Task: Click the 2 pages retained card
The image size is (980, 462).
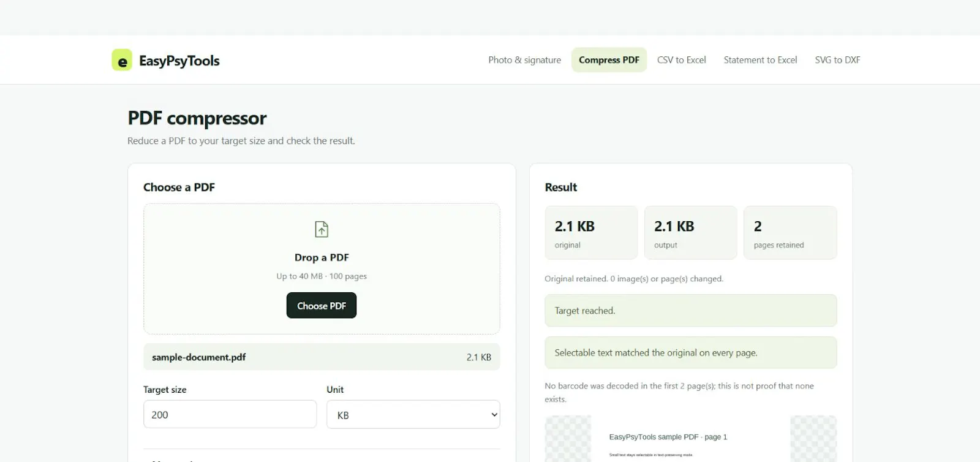Action: [x=790, y=233]
